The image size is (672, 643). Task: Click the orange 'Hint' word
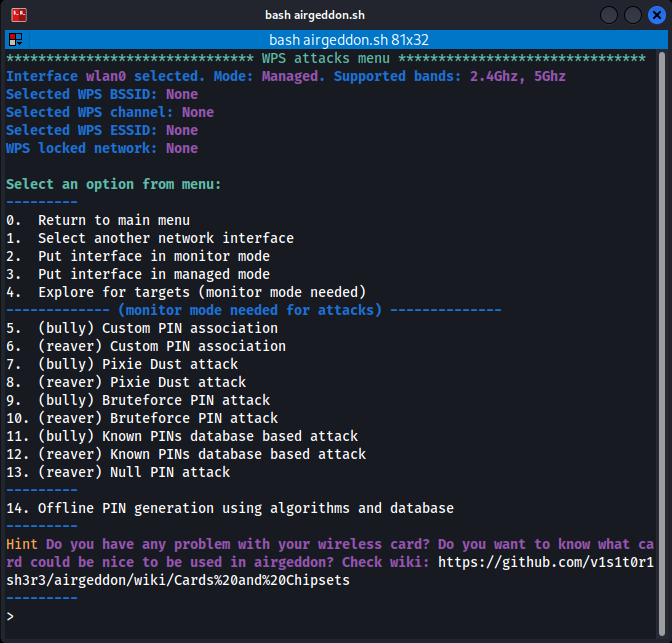tap(22, 544)
